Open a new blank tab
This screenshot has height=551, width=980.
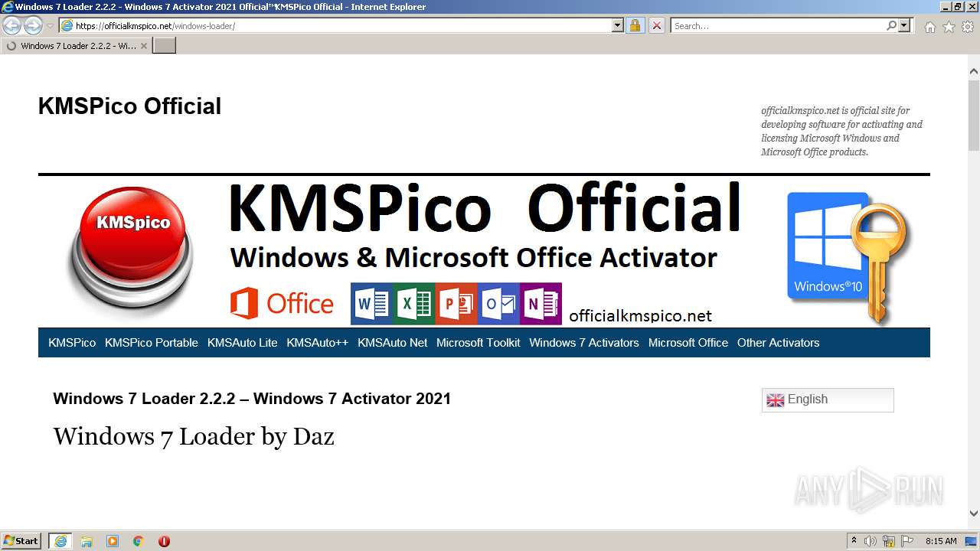click(165, 46)
